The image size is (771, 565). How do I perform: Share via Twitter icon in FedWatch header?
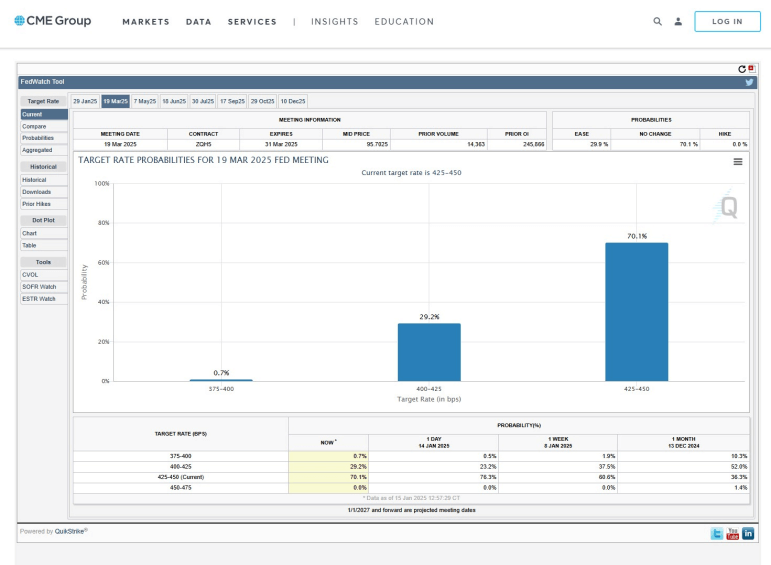point(749,82)
